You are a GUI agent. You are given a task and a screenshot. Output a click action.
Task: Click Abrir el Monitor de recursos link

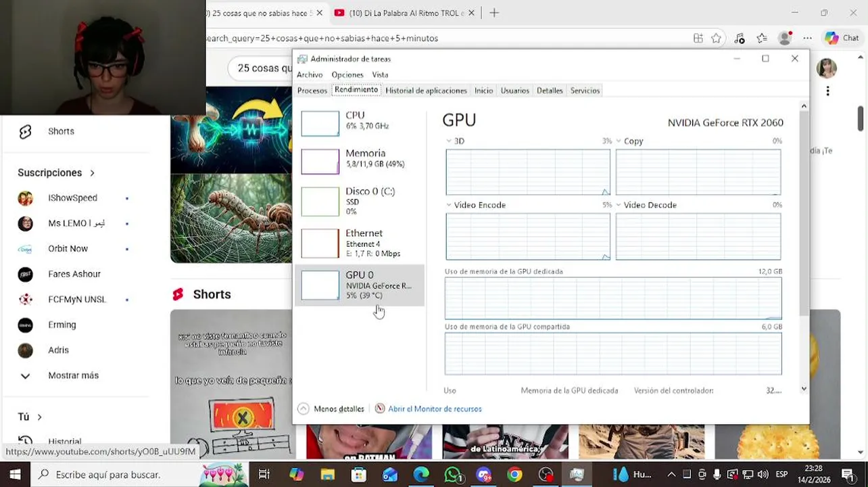(x=435, y=409)
